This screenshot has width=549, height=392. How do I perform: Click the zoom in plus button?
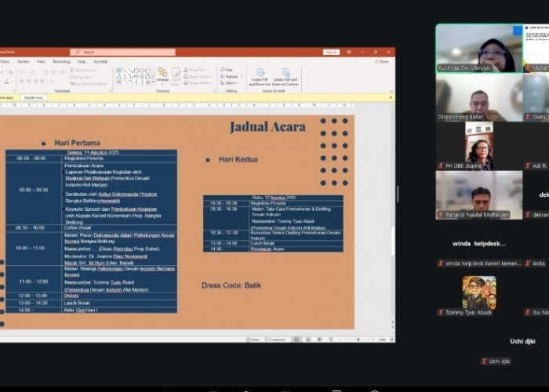(x=373, y=339)
